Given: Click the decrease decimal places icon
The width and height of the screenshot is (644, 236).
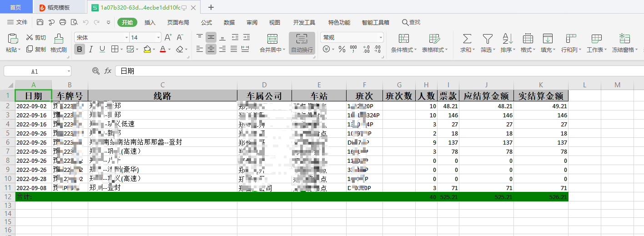Looking at the screenshot, I should [x=378, y=49].
